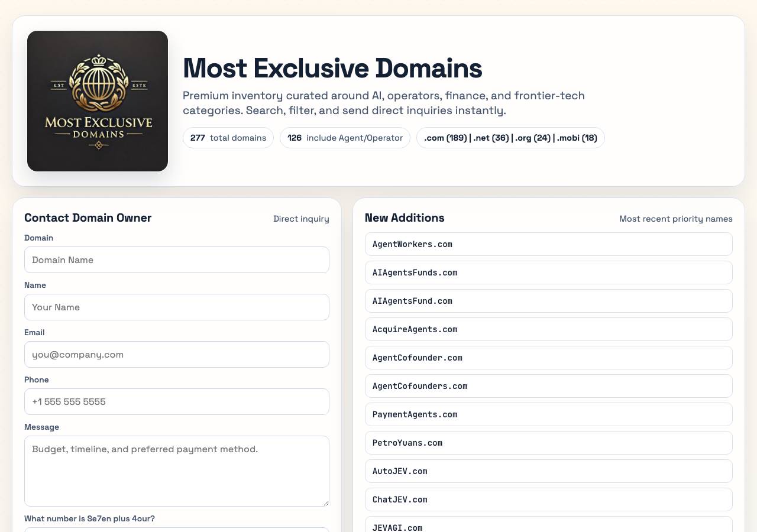Focus the Domain Name input field
Screen dimensions: 757x532
click(x=177, y=260)
